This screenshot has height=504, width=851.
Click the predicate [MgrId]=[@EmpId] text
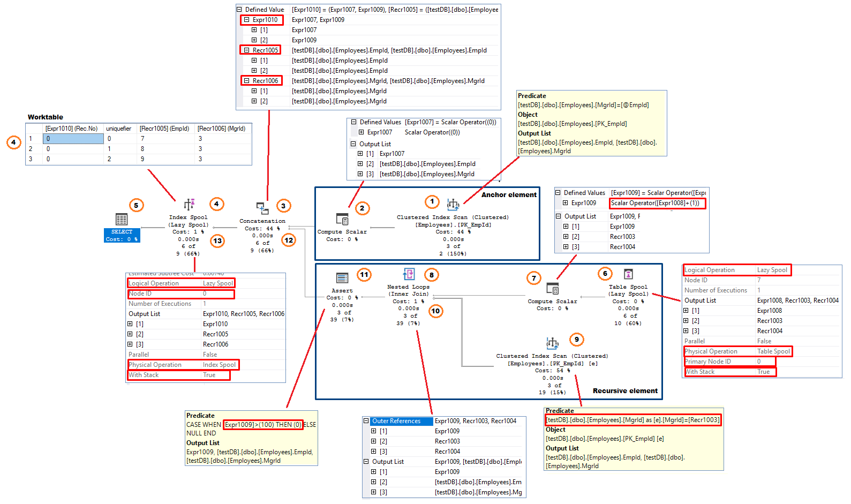[x=583, y=105]
